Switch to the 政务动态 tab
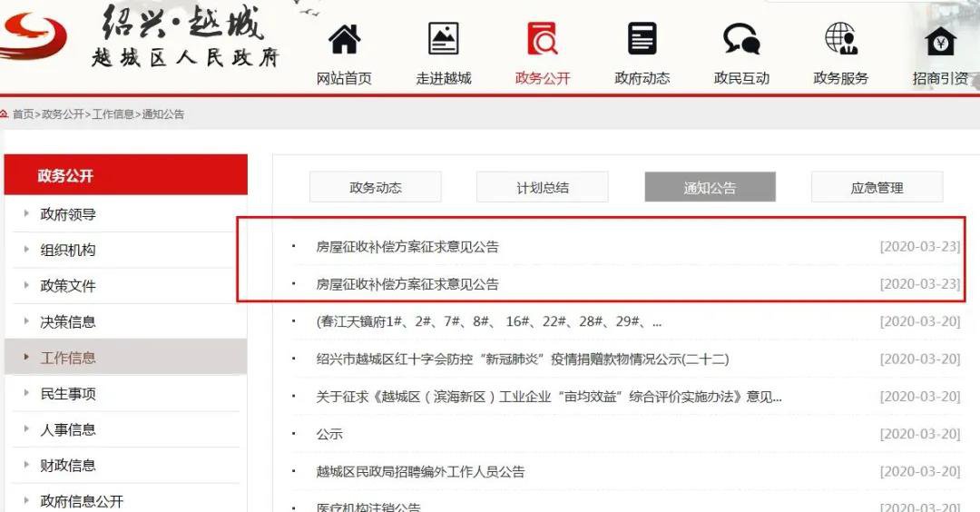980x512 pixels. (375, 187)
